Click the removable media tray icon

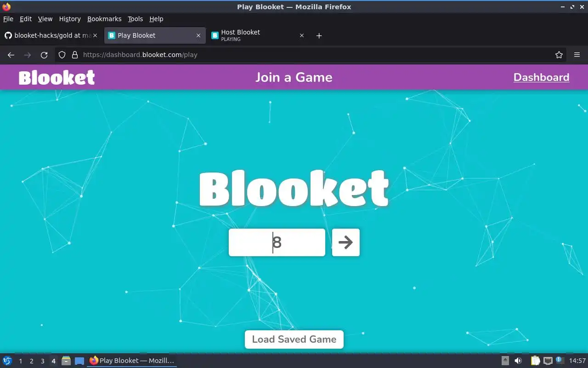click(x=505, y=361)
